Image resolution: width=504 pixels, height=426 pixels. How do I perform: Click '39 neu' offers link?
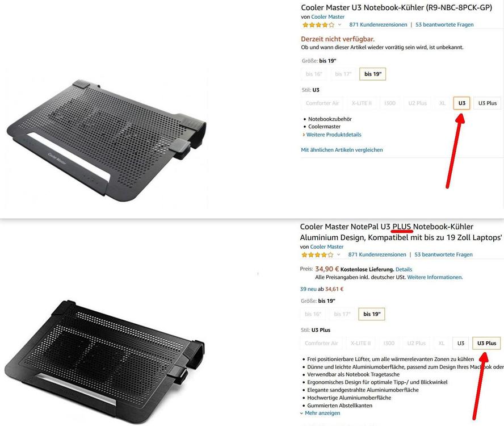point(308,289)
